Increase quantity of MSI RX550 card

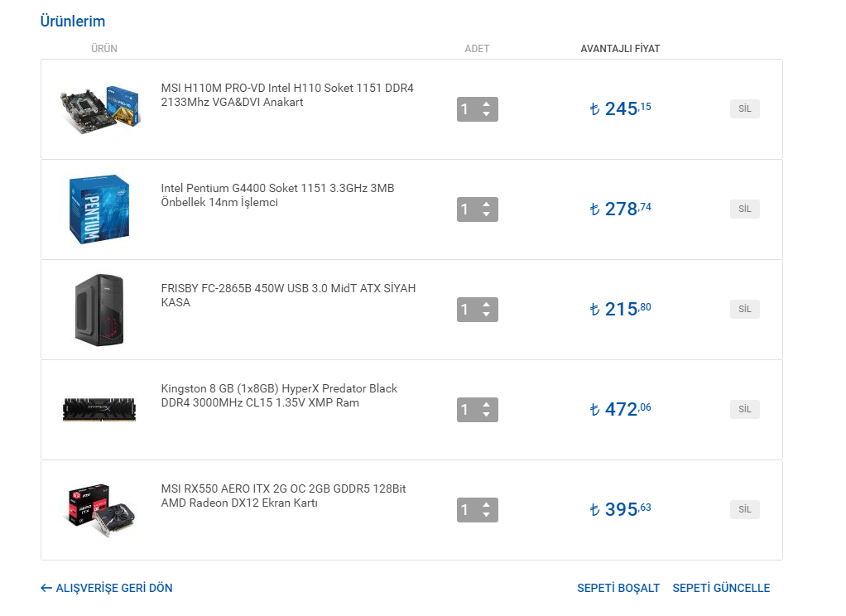tap(486, 505)
